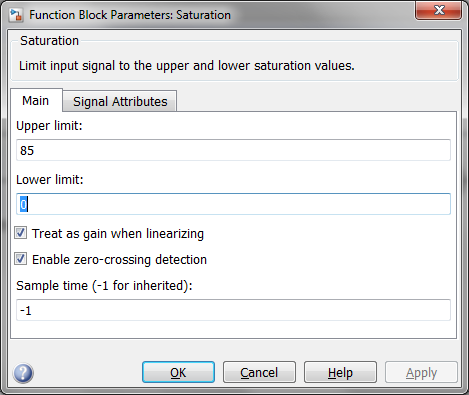Click the dialog title bar text
The width and height of the screenshot is (469, 395).
click(130, 15)
